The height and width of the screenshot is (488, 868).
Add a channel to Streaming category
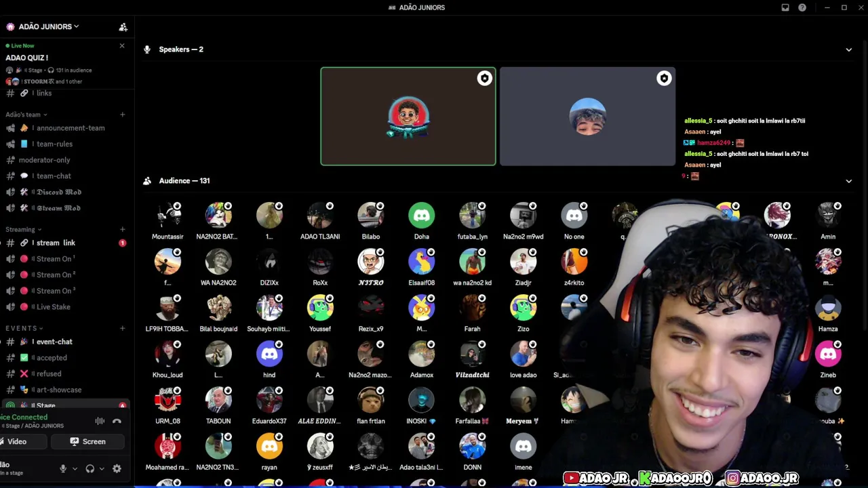122,229
